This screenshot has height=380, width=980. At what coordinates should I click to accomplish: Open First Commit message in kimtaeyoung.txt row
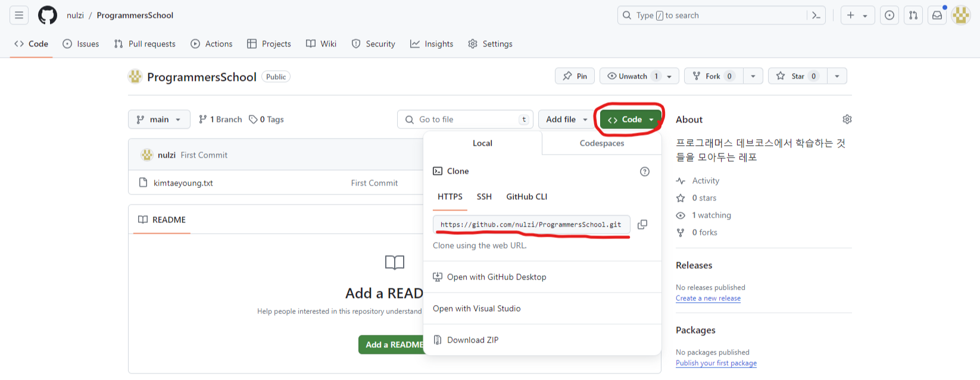(374, 183)
